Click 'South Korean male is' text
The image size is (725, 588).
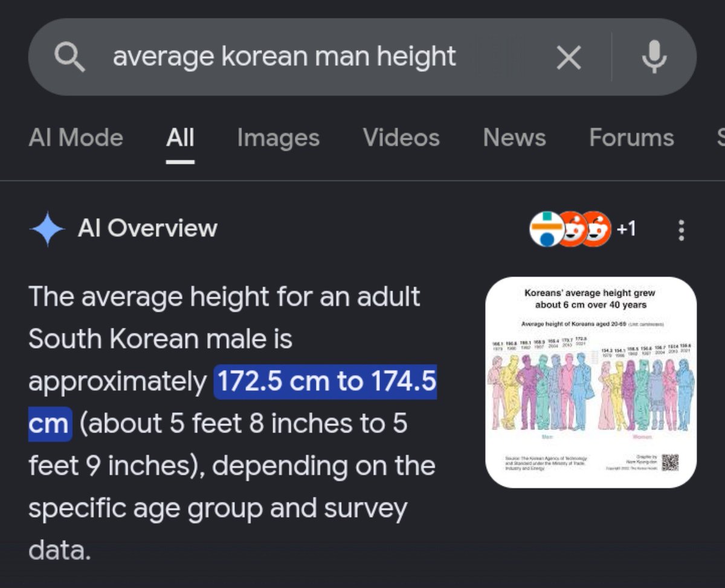160,339
